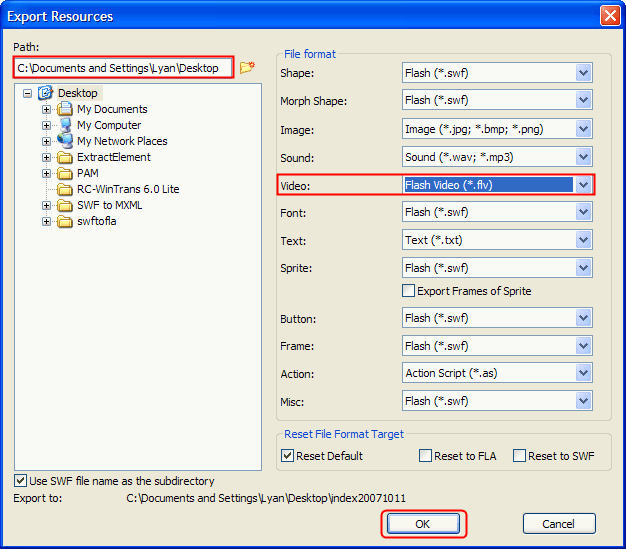The height and width of the screenshot is (549, 626).
Task: Open the Action format dropdown
Action: [x=583, y=373]
